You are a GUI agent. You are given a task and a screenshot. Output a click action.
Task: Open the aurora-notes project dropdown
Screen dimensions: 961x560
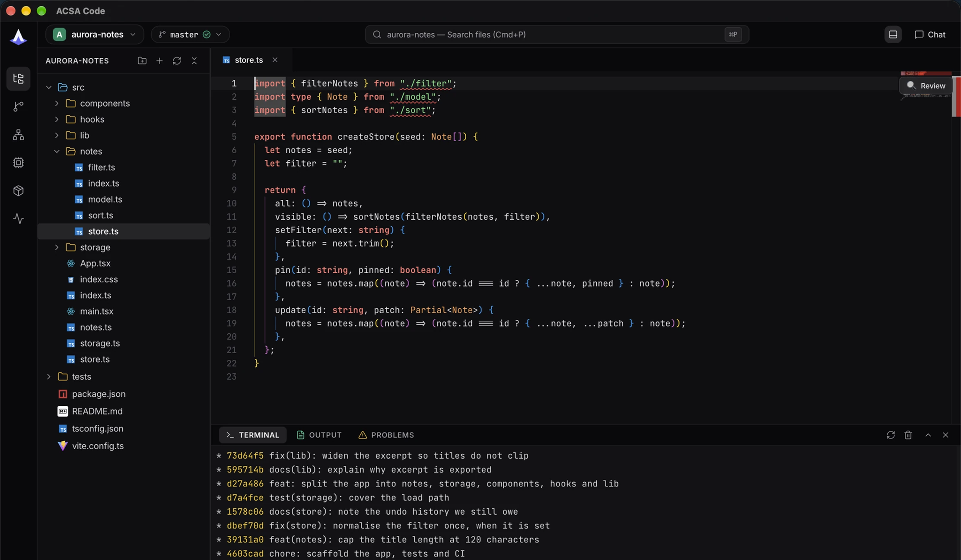coord(95,35)
